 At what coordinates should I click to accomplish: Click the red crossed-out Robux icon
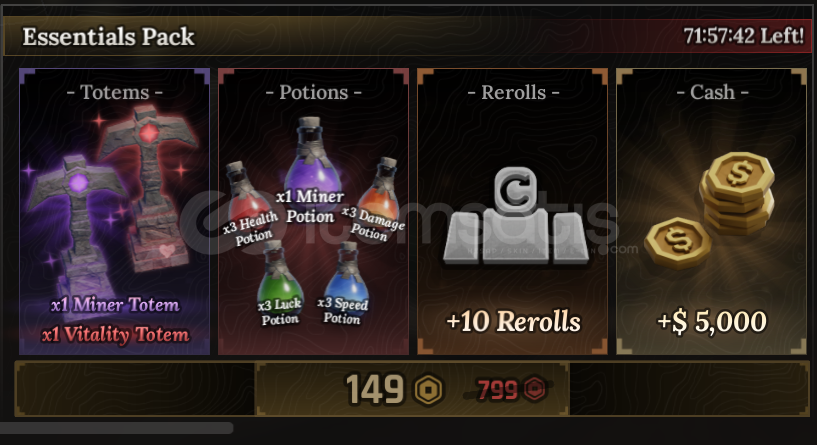(x=534, y=389)
